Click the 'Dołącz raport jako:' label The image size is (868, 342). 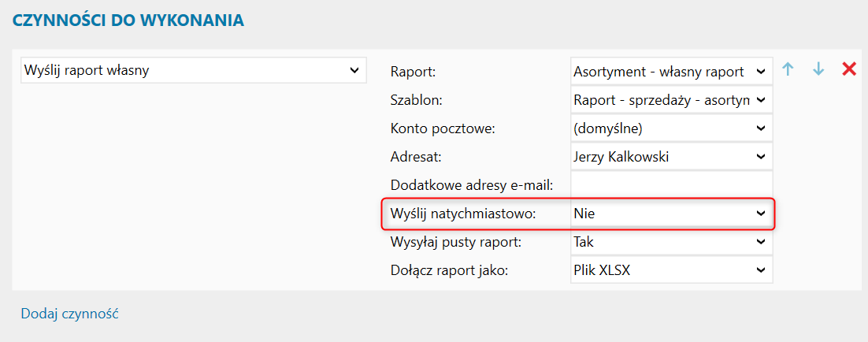pyautogui.click(x=450, y=271)
